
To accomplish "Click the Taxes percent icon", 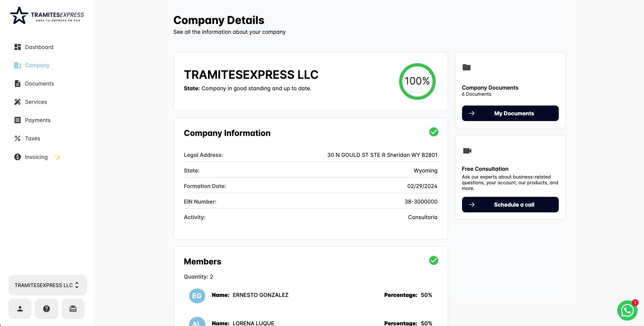I will coord(18,138).
